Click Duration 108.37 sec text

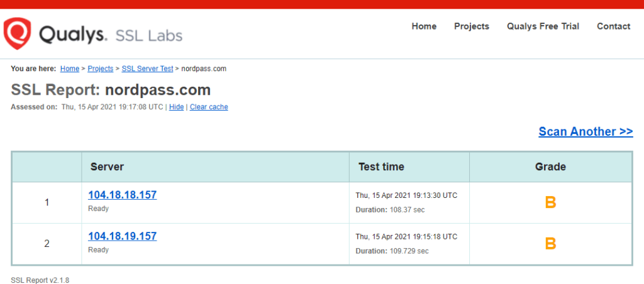pyautogui.click(x=390, y=210)
